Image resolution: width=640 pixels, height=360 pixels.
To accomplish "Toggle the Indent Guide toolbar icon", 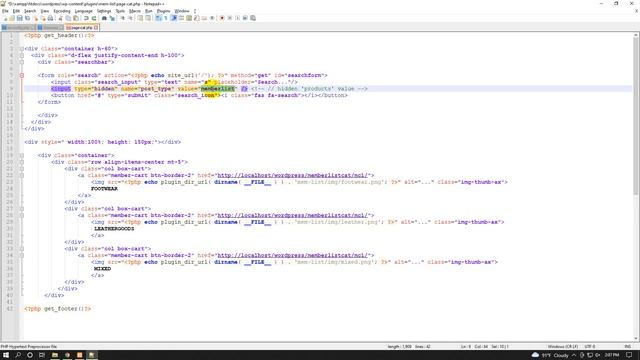I will pos(173,18).
